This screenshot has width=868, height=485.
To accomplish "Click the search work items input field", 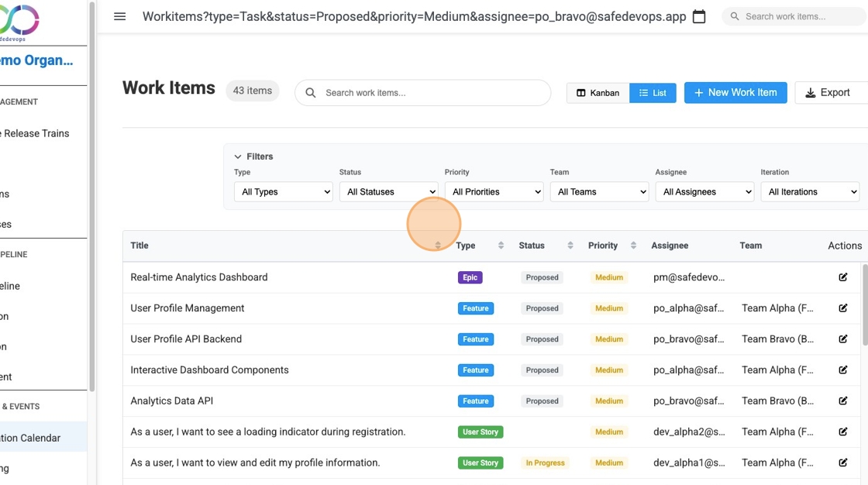I will pos(422,92).
